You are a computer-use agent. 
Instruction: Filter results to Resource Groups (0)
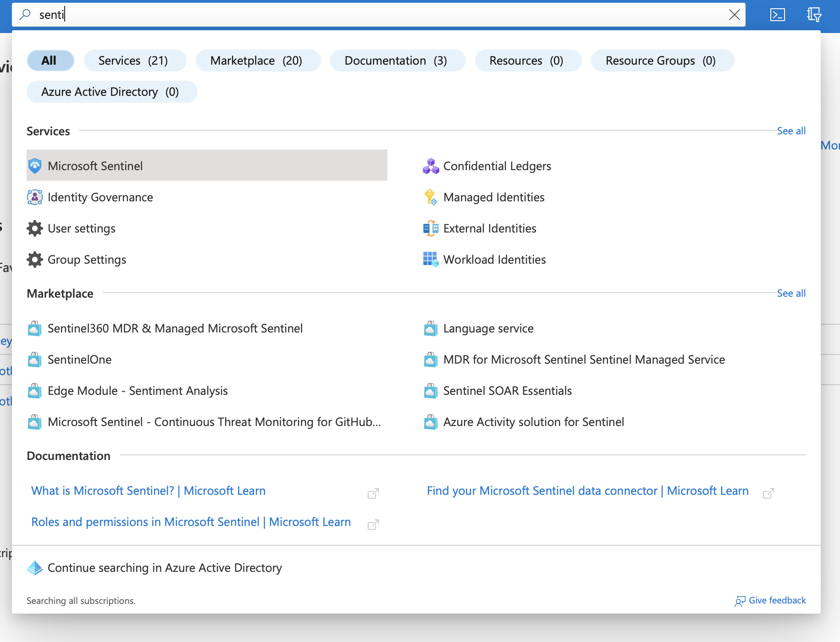pyautogui.click(x=663, y=61)
